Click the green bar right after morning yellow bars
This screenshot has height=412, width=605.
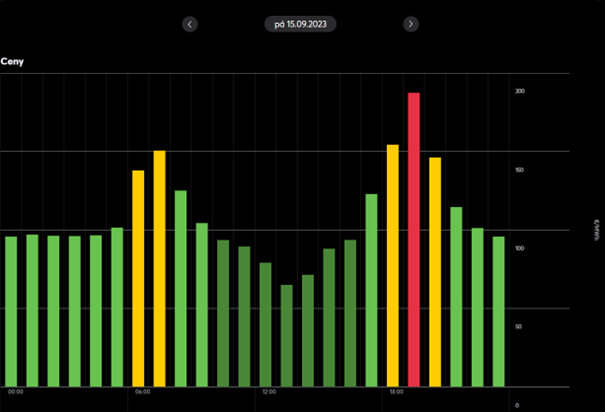[x=181, y=288]
